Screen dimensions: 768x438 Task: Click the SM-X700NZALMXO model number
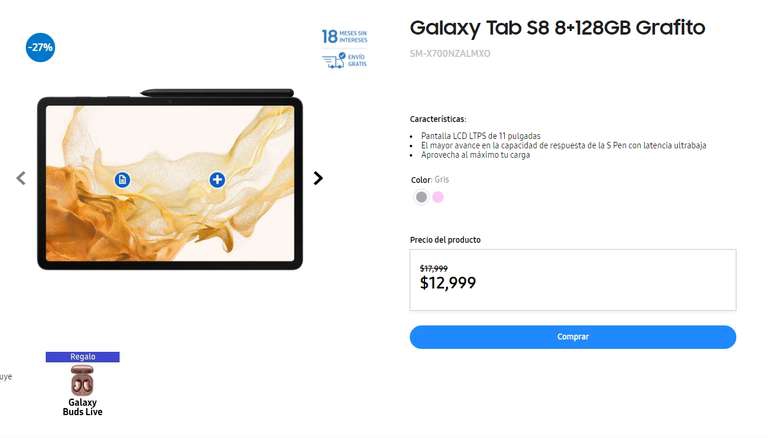(x=450, y=53)
